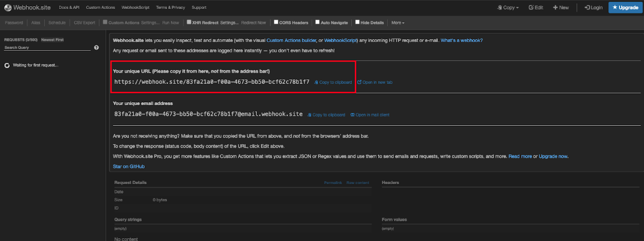Expand the More dropdown
Viewport: 644px width, 241px height.
pos(398,22)
